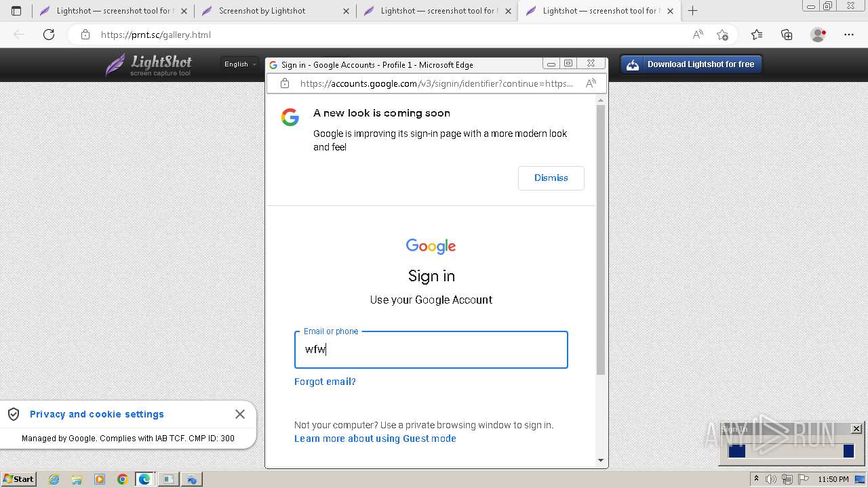This screenshot has width=868, height=488.
Task: View lock icon in Google sign-in popup
Action: pyautogui.click(x=285, y=83)
